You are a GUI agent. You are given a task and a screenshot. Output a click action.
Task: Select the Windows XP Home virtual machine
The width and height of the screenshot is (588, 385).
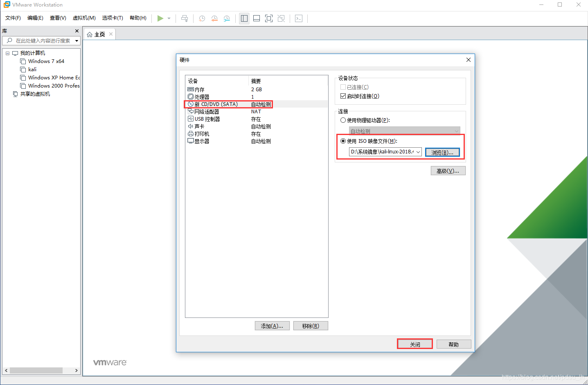tap(54, 78)
